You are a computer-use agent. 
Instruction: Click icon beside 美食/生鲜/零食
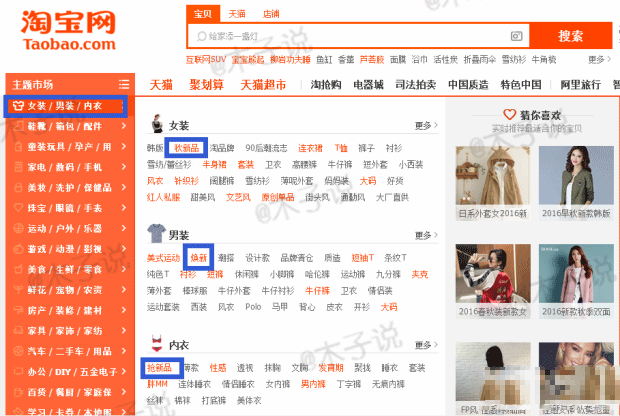click(18, 269)
